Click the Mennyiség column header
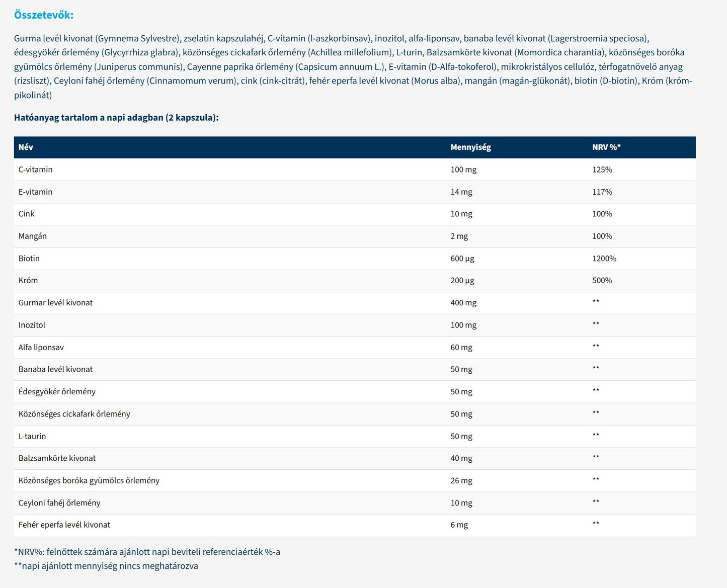Viewport: 727px width, 588px height. (470, 147)
